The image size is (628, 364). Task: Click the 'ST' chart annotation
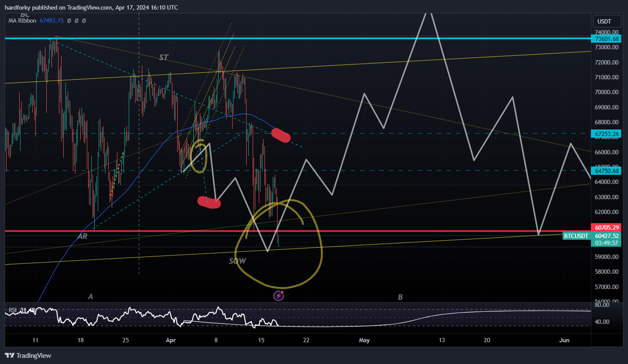(164, 57)
